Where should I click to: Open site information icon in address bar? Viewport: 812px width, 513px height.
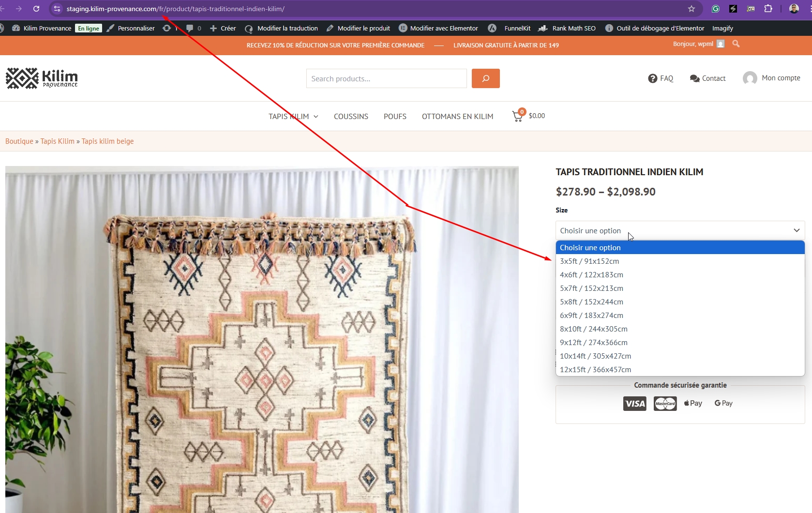pyautogui.click(x=57, y=9)
